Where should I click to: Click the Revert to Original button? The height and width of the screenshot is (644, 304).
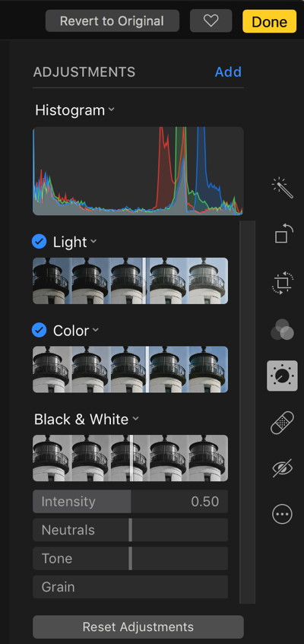click(112, 21)
